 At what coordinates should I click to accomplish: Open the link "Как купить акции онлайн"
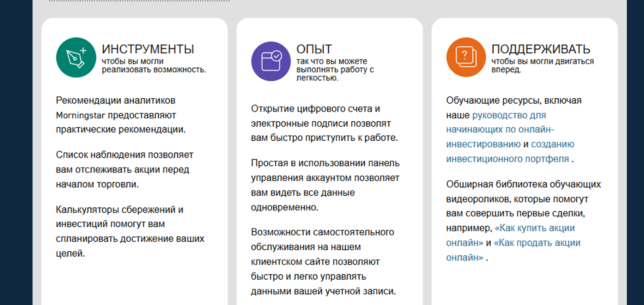click(x=510, y=235)
